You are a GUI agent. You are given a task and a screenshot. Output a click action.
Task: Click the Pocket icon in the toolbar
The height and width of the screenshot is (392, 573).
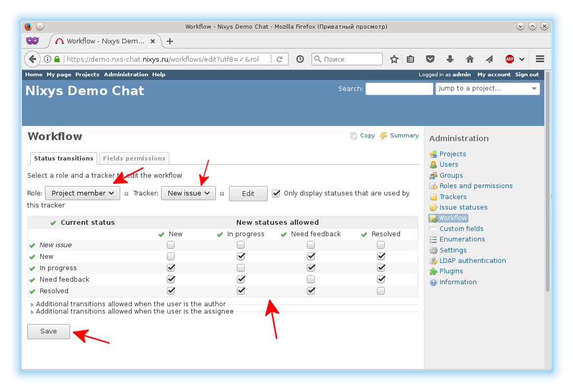pos(430,59)
